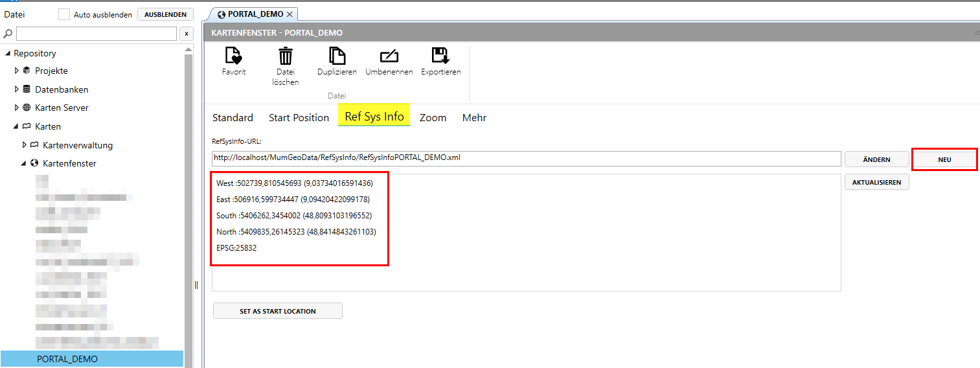Expand the Karten Server node

[x=17, y=108]
